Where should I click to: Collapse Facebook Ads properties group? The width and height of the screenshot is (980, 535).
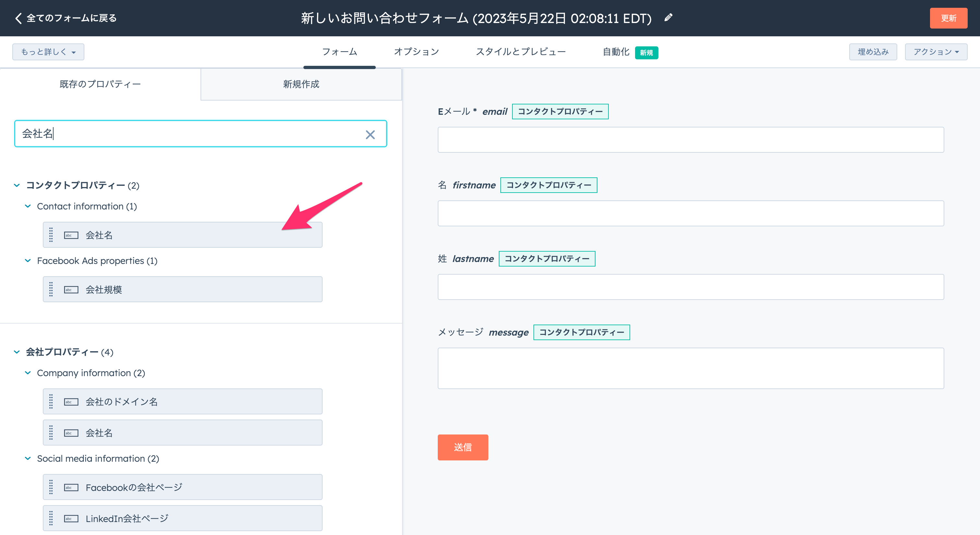28,260
